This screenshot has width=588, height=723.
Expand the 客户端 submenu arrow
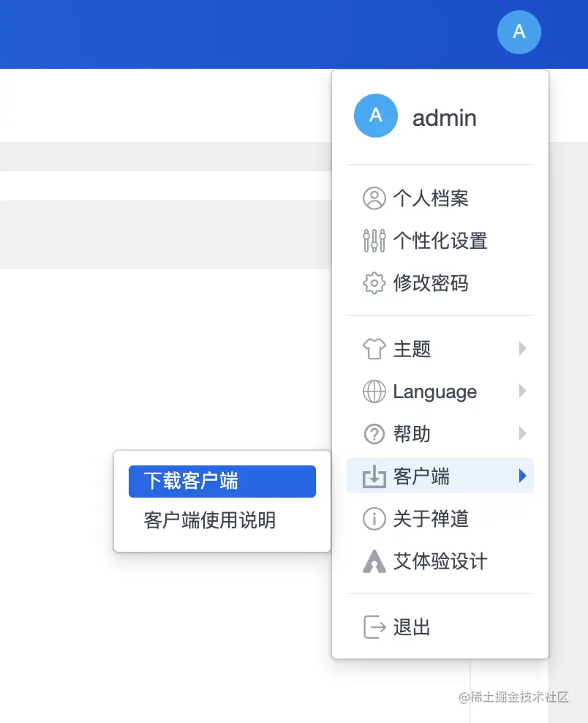click(522, 476)
